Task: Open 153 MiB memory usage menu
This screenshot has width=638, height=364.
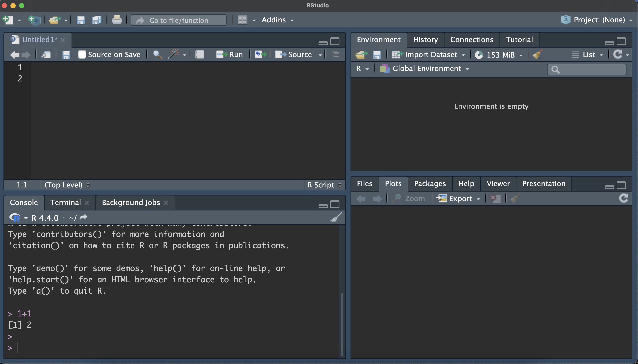Action: click(499, 55)
